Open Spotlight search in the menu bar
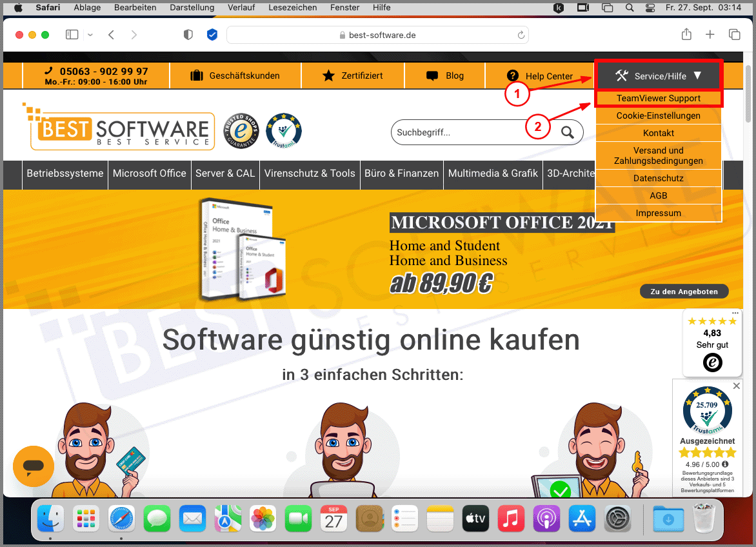This screenshot has height=547, width=756. point(630,8)
